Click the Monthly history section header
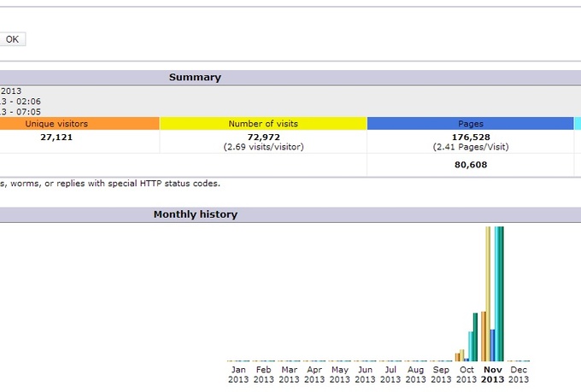Screen dimensions: 581x392 pyautogui.click(x=195, y=214)
